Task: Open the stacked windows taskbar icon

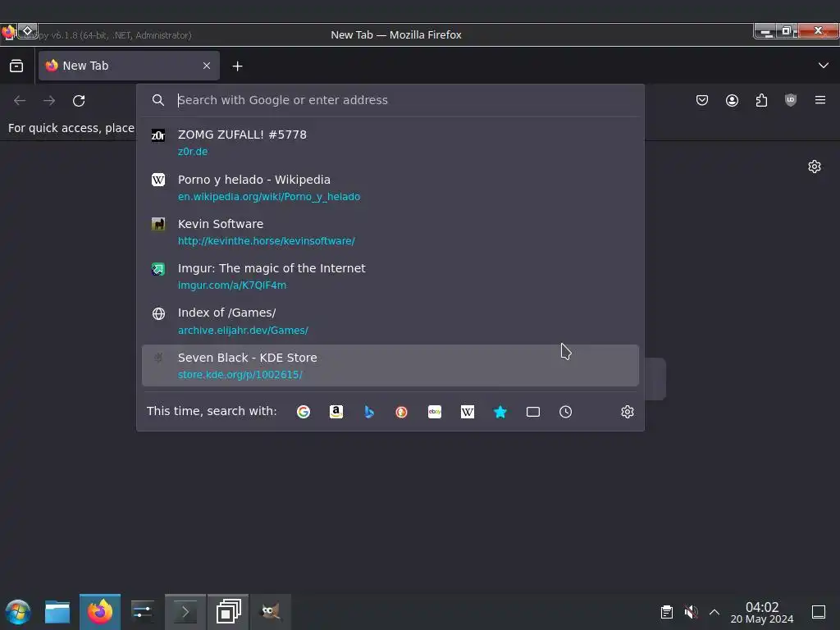Action: point(228,612)
